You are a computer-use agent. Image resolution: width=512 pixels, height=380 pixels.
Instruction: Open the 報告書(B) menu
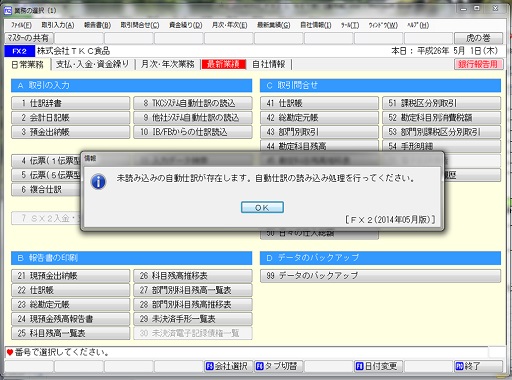[97, 25]
